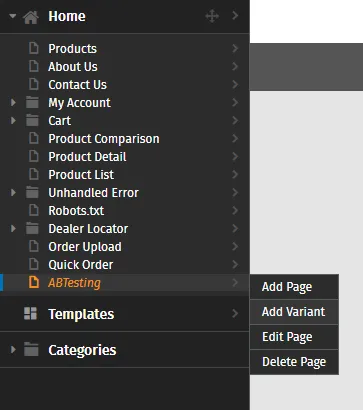Open chevron menu for Robots.txt row
Screen dimensions: 363x410
235,210
